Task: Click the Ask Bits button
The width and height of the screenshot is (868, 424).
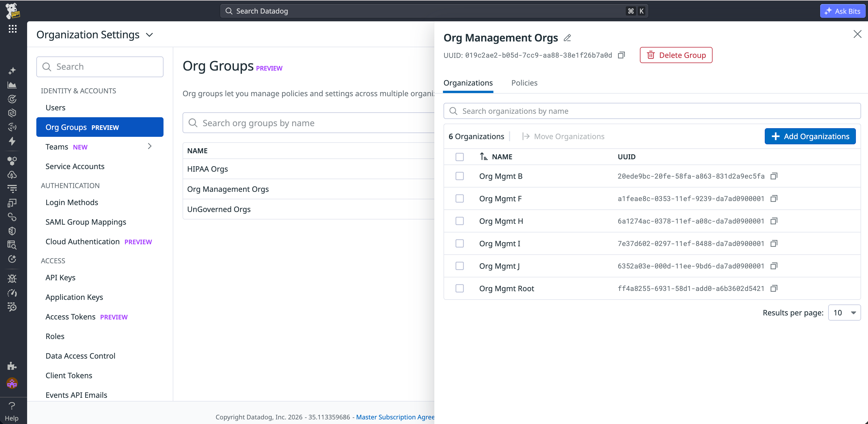Action: [x=843, y=11]
